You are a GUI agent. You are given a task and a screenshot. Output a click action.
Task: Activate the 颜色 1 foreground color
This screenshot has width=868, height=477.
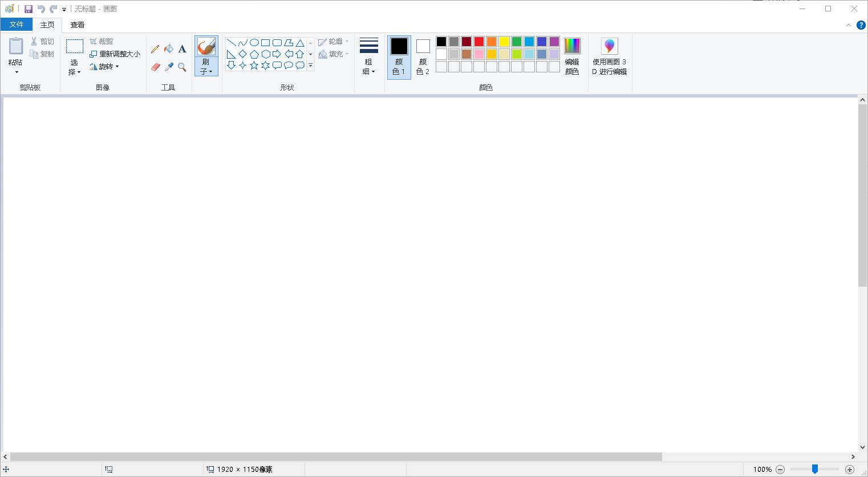(399, 56)
